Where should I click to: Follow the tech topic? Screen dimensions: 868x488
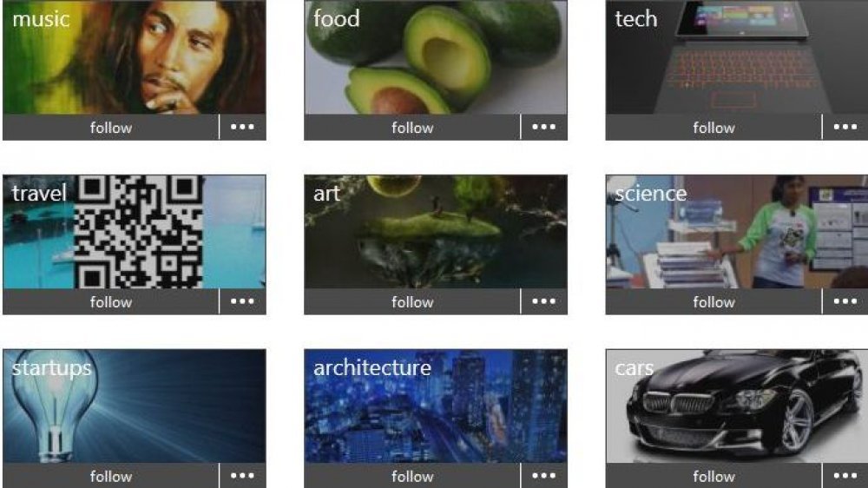[x=713, y=128]
